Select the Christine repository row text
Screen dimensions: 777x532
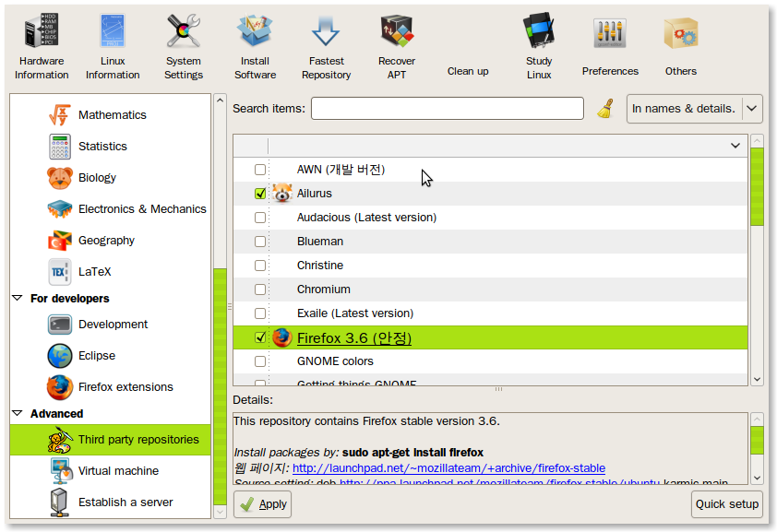click(320, 266)
